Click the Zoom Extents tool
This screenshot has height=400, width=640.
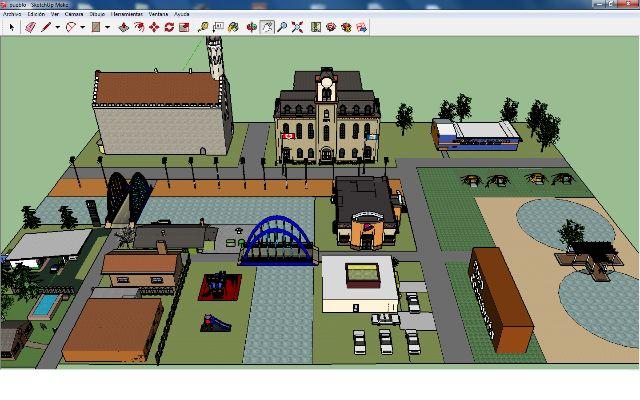tap(297, 27)
